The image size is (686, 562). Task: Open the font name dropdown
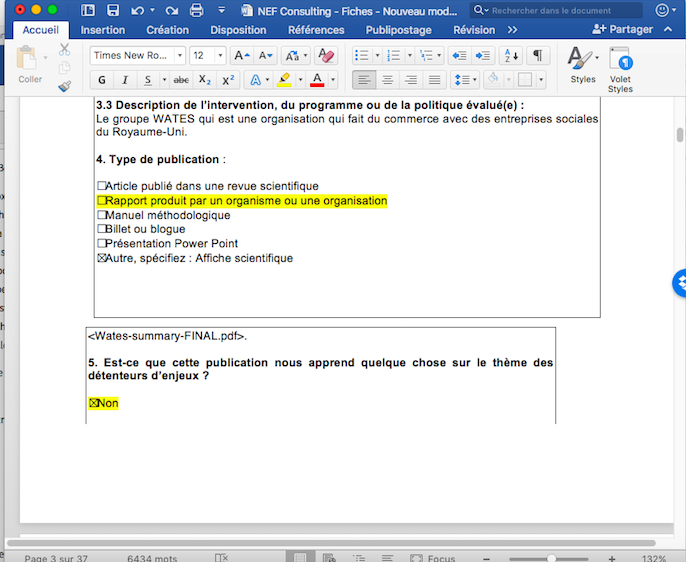point(179,56)
